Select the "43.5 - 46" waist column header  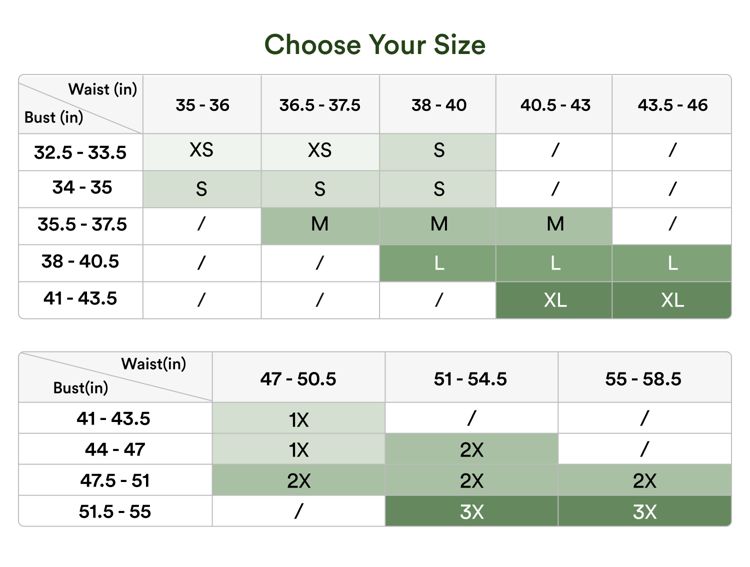click(672, 105)
